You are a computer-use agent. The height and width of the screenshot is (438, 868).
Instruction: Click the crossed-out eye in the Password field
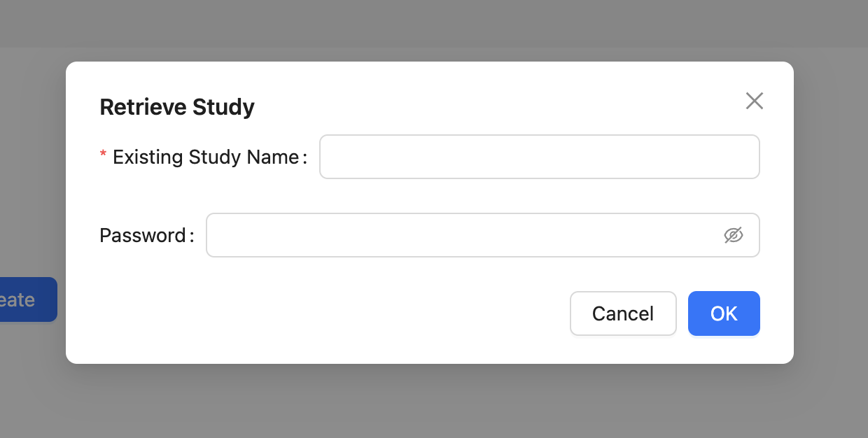click(735, 235)
